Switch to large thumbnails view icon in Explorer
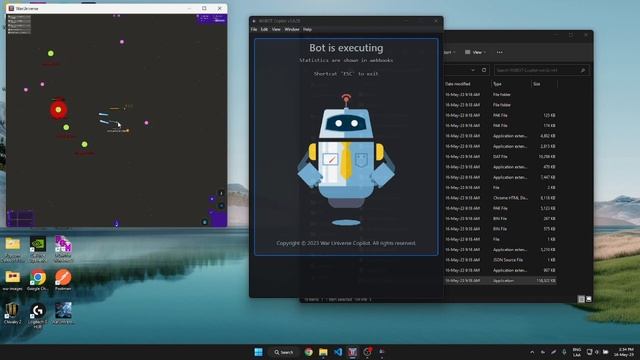The height and width of the screenshot is (360, 640). [589, 299]
